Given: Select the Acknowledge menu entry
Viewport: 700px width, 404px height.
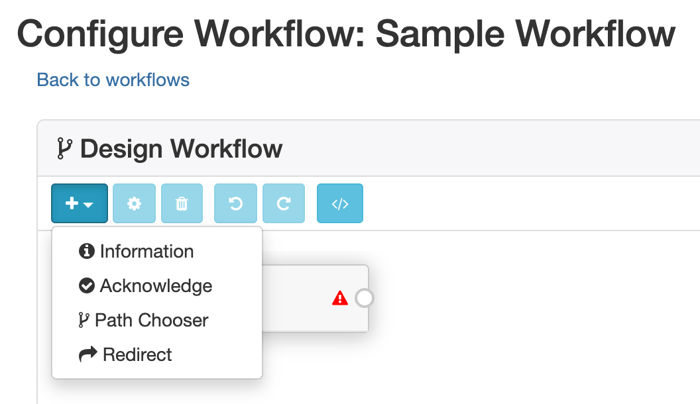Looking at the screenshot, I should 155,286.
